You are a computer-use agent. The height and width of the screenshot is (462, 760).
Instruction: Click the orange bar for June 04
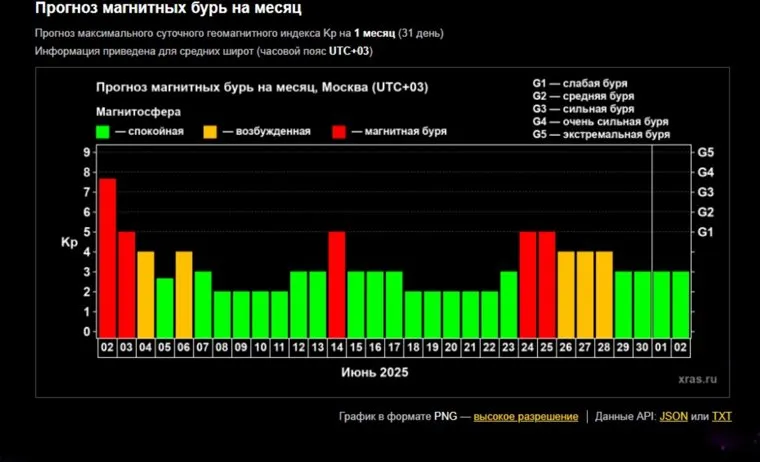click(x=146, y=294)
